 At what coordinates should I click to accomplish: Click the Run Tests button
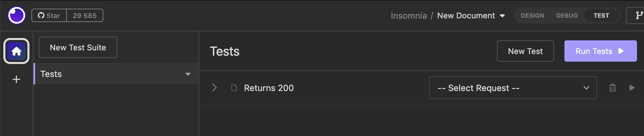pos(600,51)
